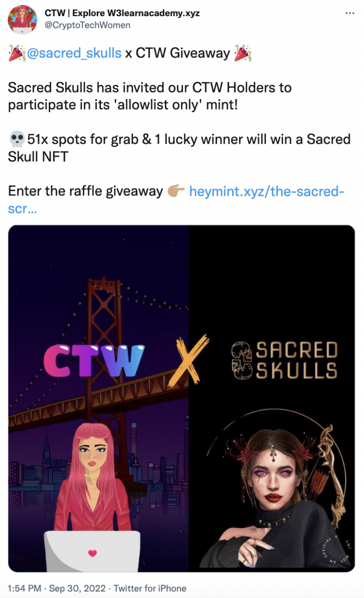The image size is (364, 598).
Task: Click the laptop with heart logo
Action: [x=92, y=551]
